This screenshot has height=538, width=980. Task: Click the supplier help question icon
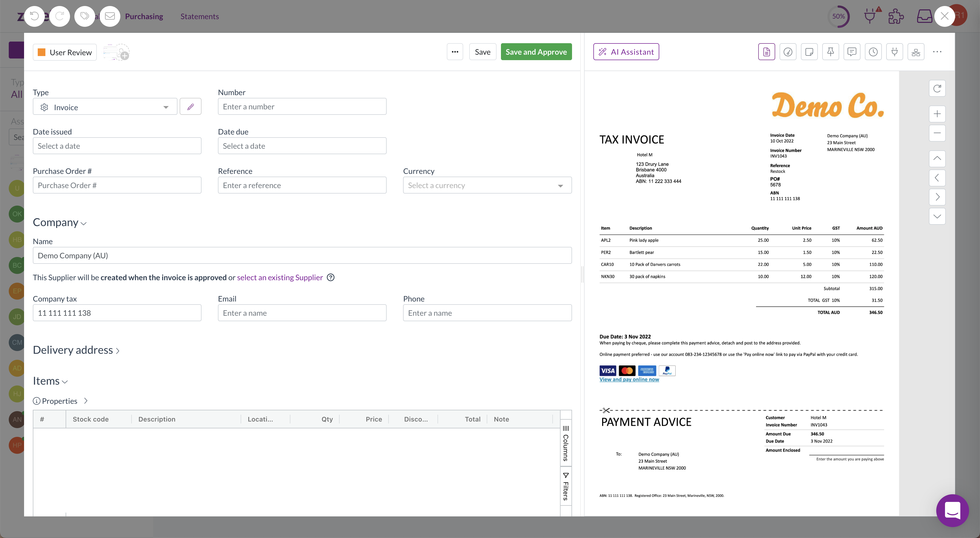[x=331, y=277]
